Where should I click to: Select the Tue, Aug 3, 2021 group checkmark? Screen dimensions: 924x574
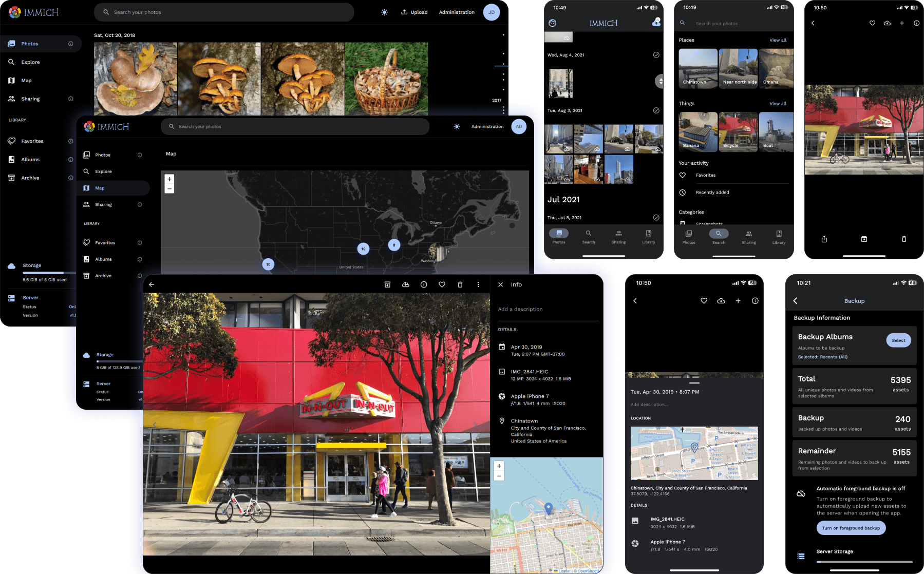click(x=655, y=110)
